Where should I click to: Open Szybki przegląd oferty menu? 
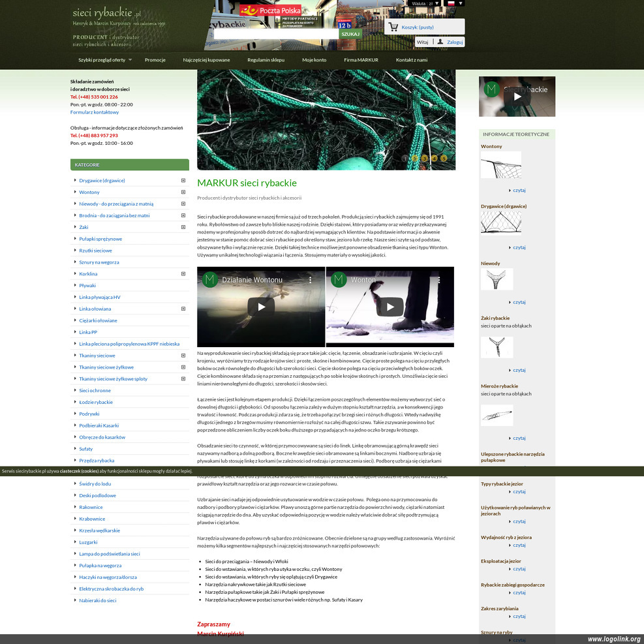coord(105,60)
